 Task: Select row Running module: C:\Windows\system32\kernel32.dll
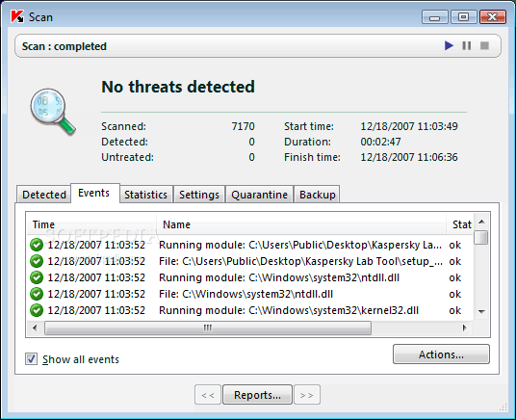point(250,310)
